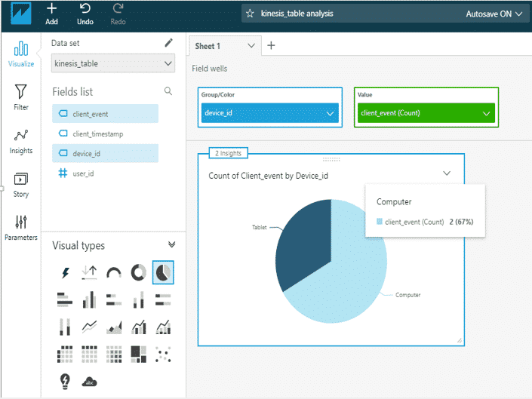Choose the area line chart visual type

click(x=114, y=327)
